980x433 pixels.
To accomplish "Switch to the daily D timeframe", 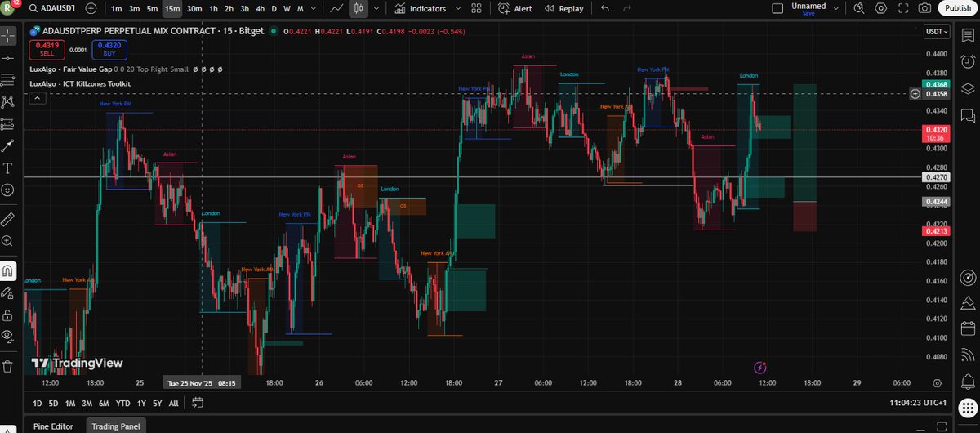I will point(274,8).
